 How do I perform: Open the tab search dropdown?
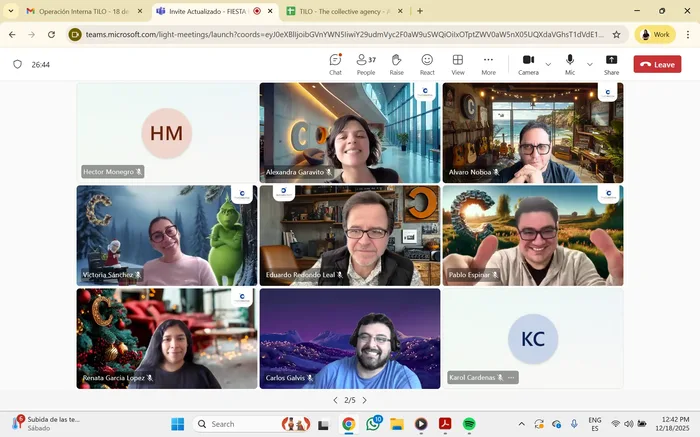11,11
